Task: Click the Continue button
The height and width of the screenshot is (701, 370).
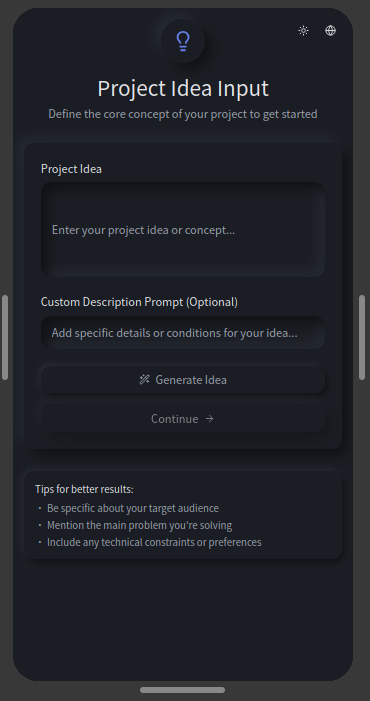Action: (x=183, y=418)
